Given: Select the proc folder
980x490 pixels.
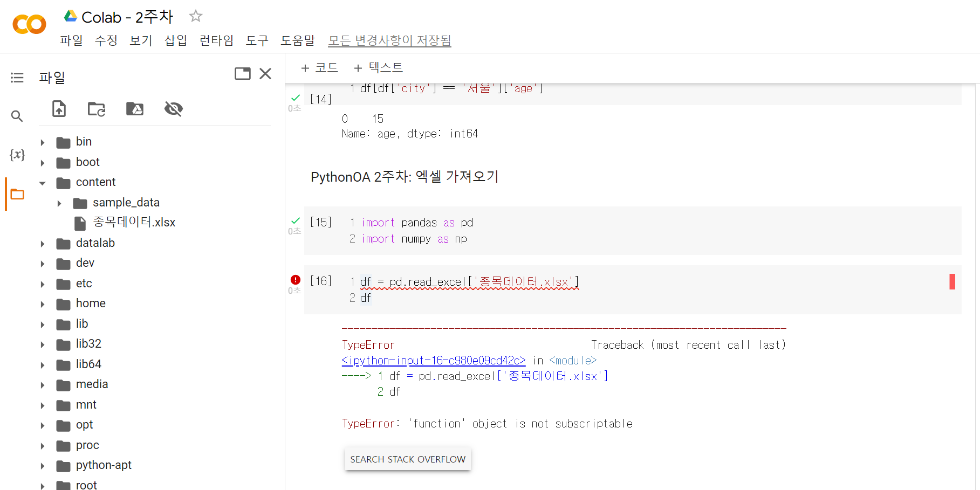Looking at the screenshot, I should point(87,445).
